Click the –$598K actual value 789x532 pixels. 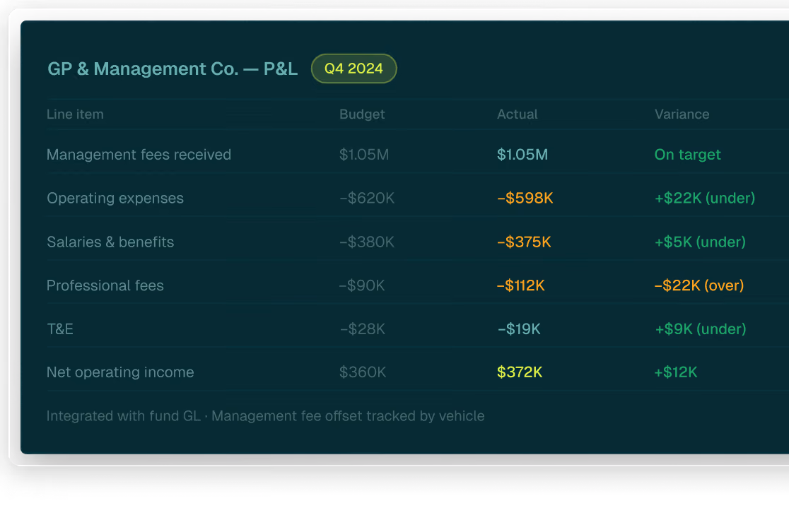click(525, 198)
